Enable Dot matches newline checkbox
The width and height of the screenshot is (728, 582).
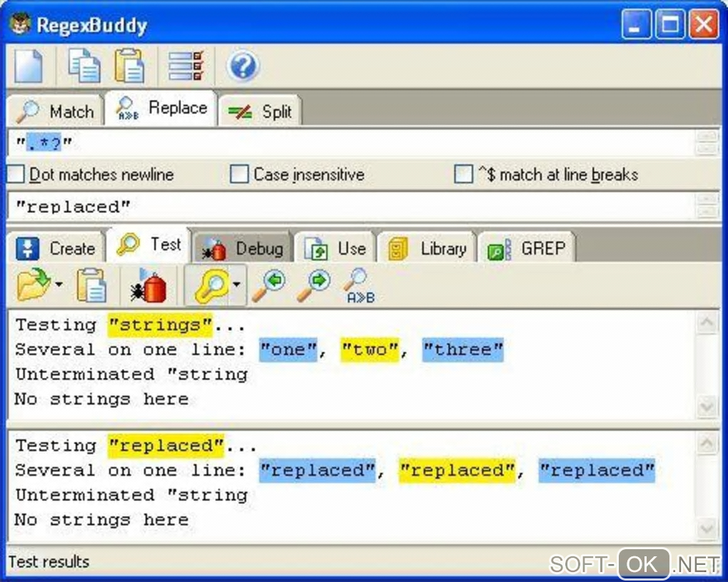tap(16, 175)
